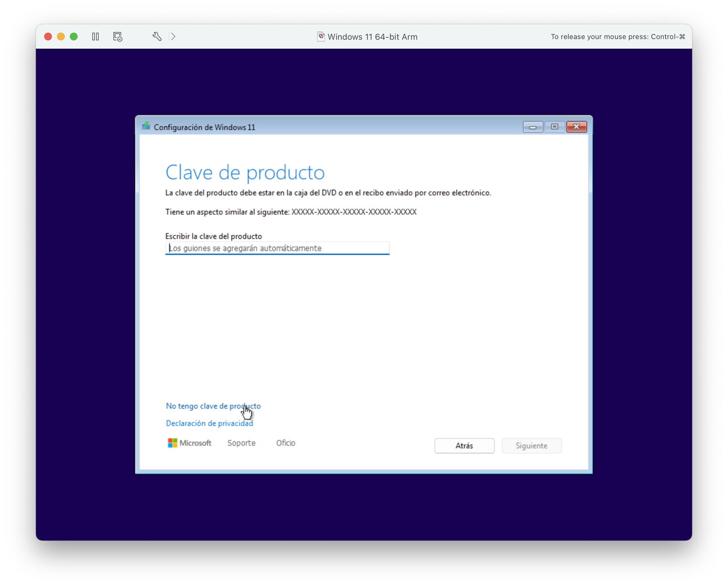Click the Windows 11 64-bit Arm title icon
Viewport: 728px width, 588px height.
click(321, 36)
